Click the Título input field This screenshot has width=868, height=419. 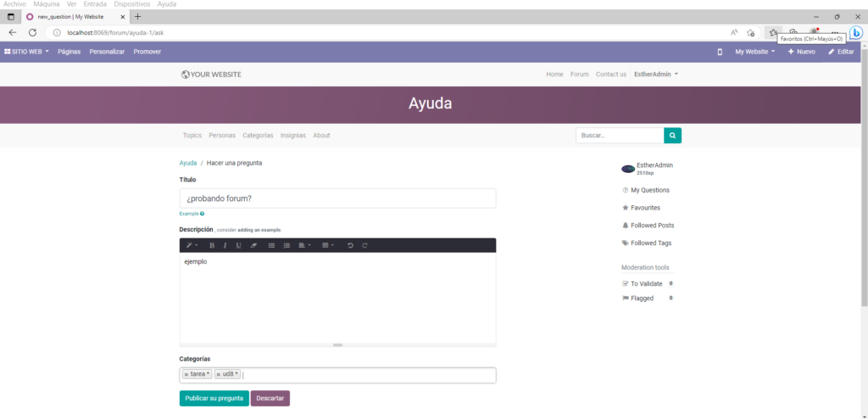(337, 198)
